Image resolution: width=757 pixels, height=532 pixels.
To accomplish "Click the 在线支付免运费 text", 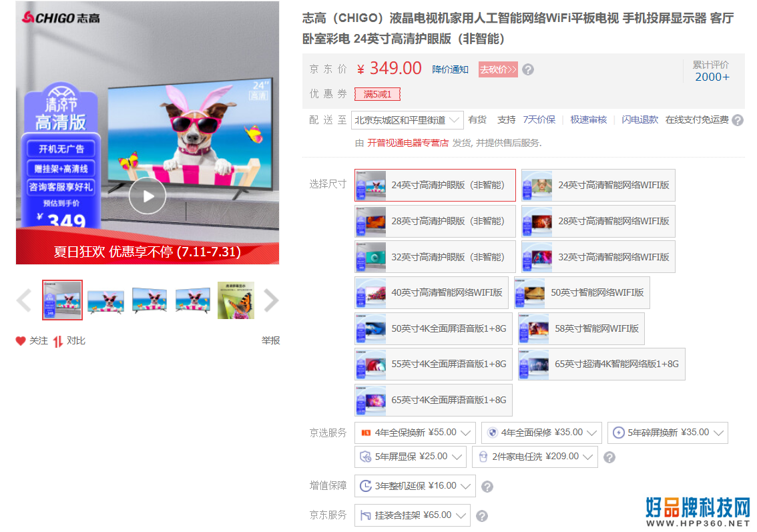I will coord(697,119).
